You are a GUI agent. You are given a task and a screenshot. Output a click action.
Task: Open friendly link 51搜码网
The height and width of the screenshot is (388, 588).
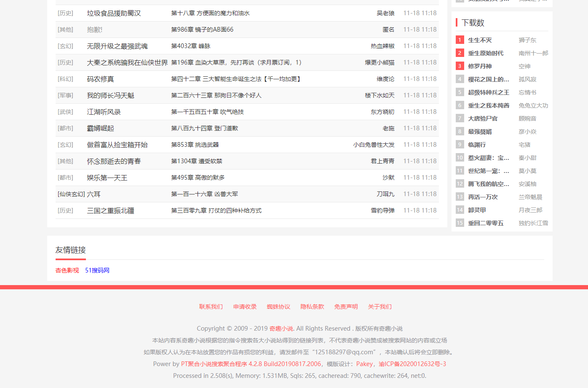97,270
